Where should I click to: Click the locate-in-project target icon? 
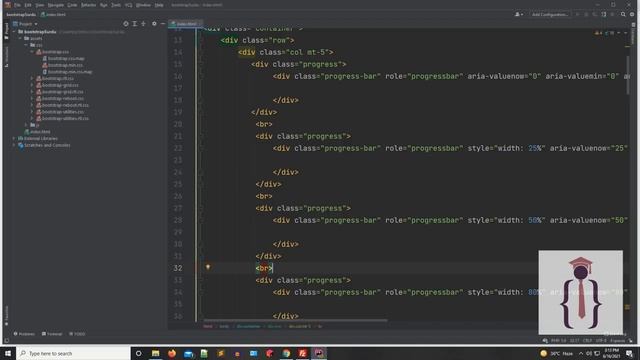(x=126, y=24)
